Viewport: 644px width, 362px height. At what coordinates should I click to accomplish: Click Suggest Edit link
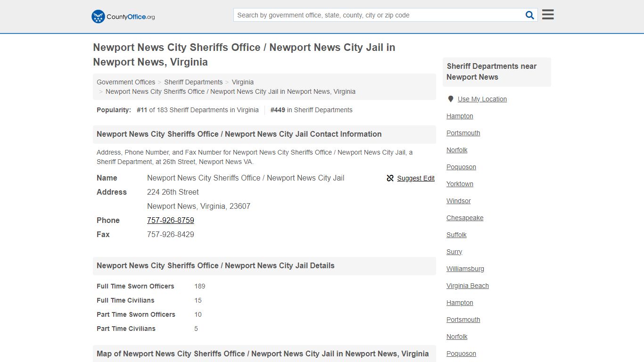pyautogui.click(x=416, y=178)
